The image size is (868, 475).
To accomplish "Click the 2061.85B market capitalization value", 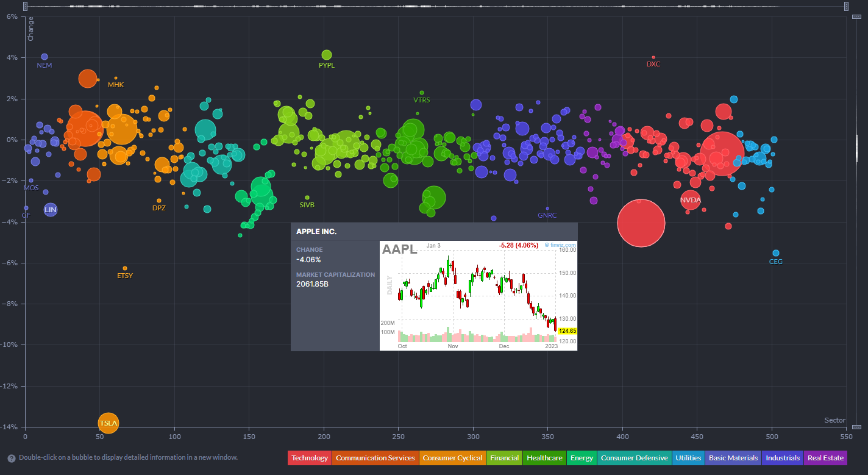I will point(312,284).
